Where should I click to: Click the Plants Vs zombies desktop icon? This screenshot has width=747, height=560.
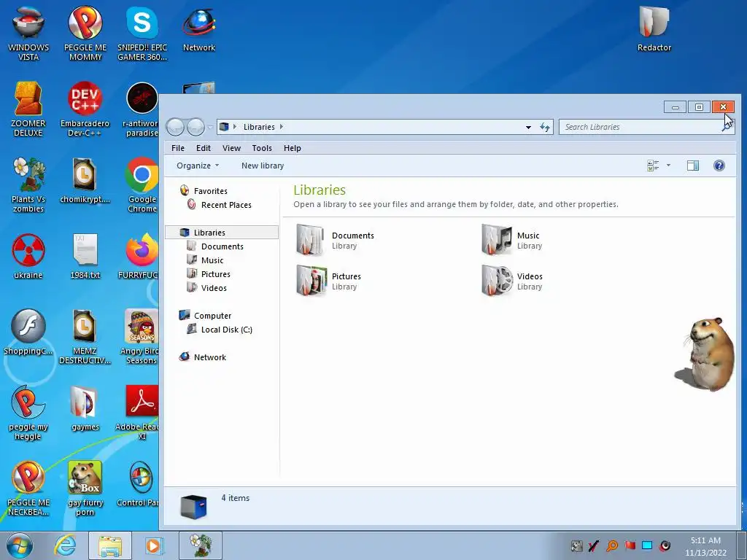pos(28,184)
